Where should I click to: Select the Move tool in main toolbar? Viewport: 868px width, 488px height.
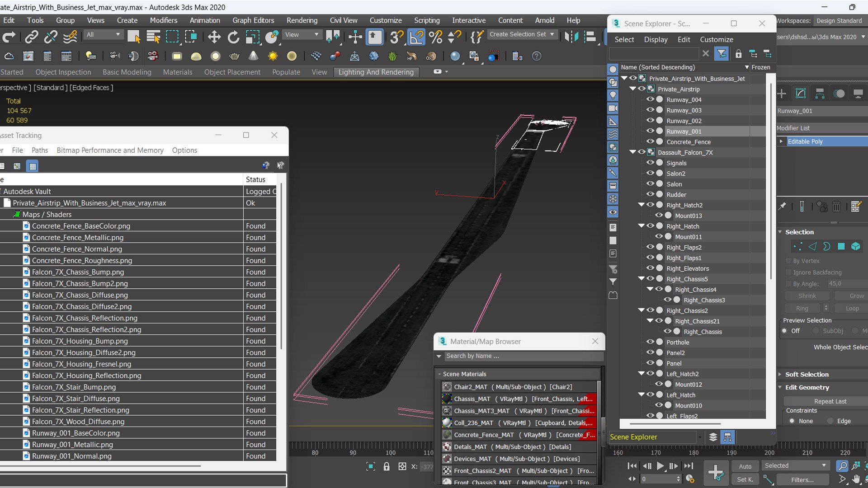pos(214,37)
